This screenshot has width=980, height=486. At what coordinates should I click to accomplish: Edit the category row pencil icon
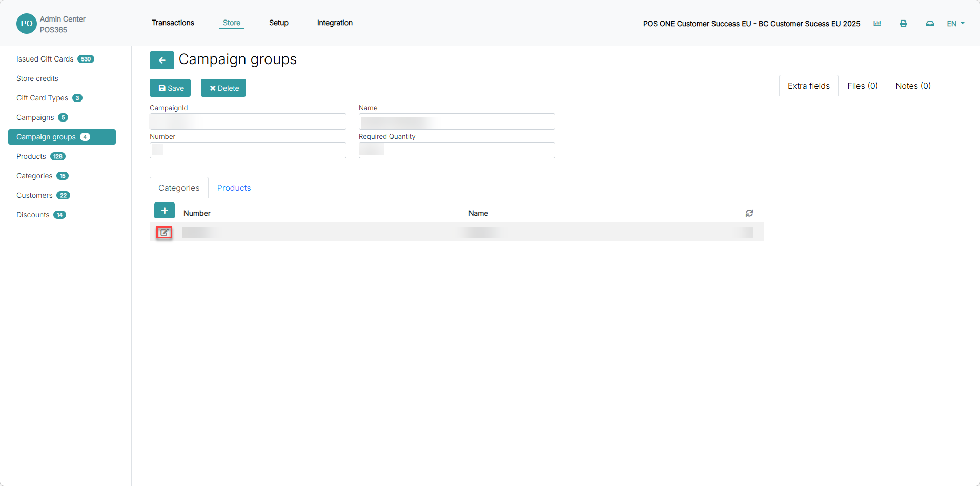pos(164,232)
